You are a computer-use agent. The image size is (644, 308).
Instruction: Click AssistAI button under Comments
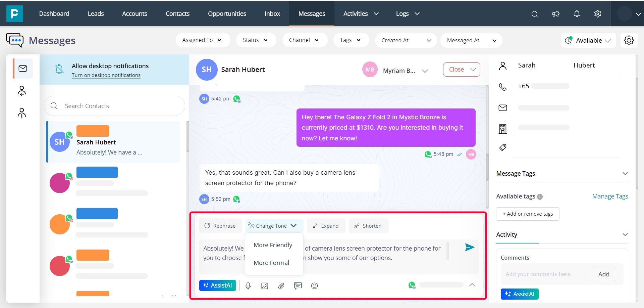[520, 294]
